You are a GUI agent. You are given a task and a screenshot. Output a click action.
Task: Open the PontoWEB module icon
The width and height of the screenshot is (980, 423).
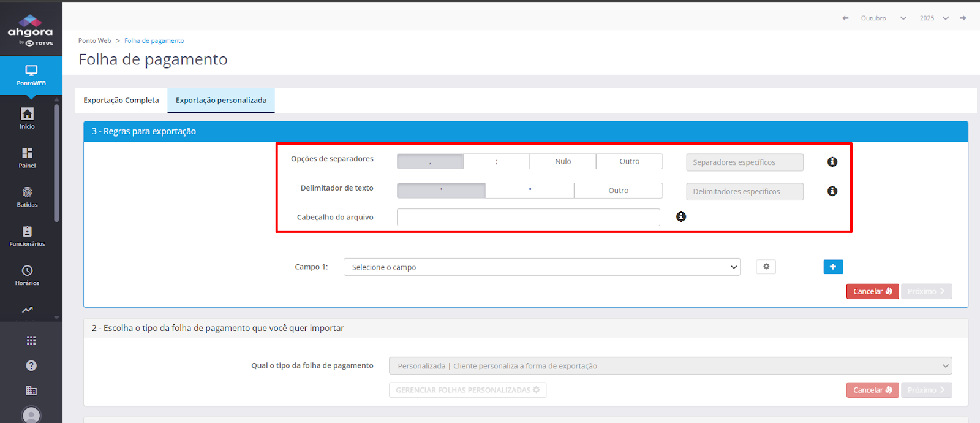click(31, 75)
